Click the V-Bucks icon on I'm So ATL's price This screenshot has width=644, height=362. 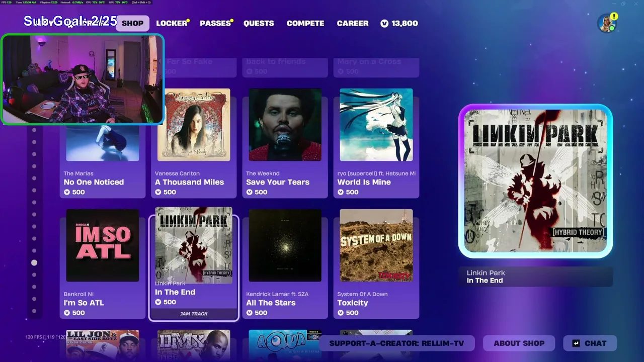coord(67,313)
